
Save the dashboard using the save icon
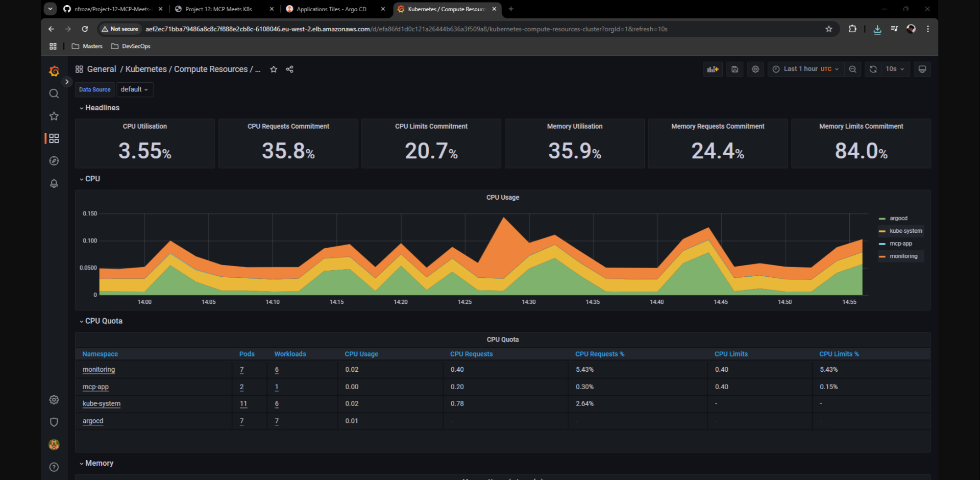pyautogui.click(x=734, y=69)
